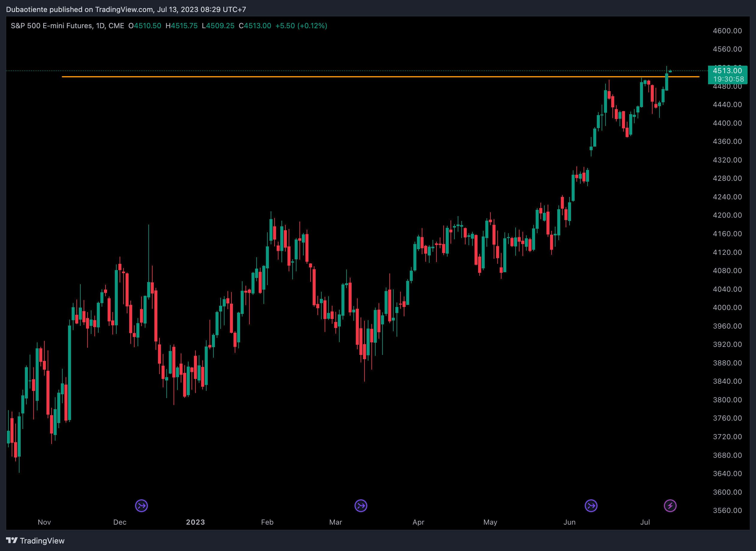Click the change value +5.50 (+0.12%)

click(x=301, y=26)
